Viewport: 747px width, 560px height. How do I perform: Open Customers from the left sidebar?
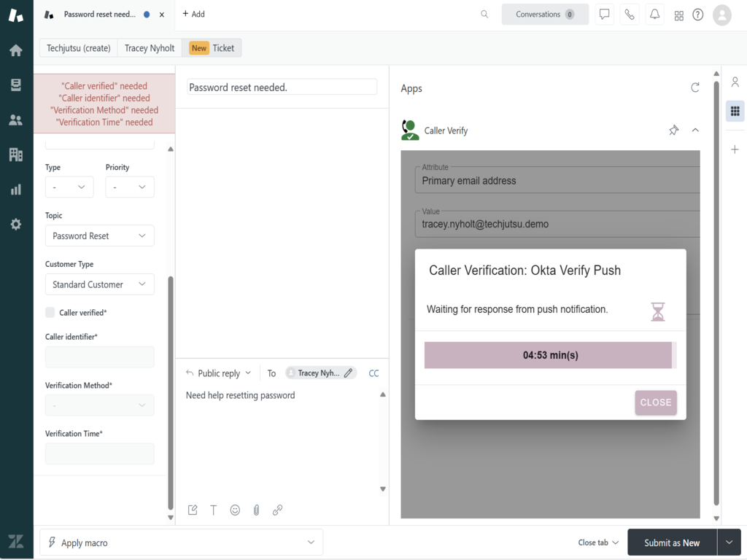click(15, 120)
